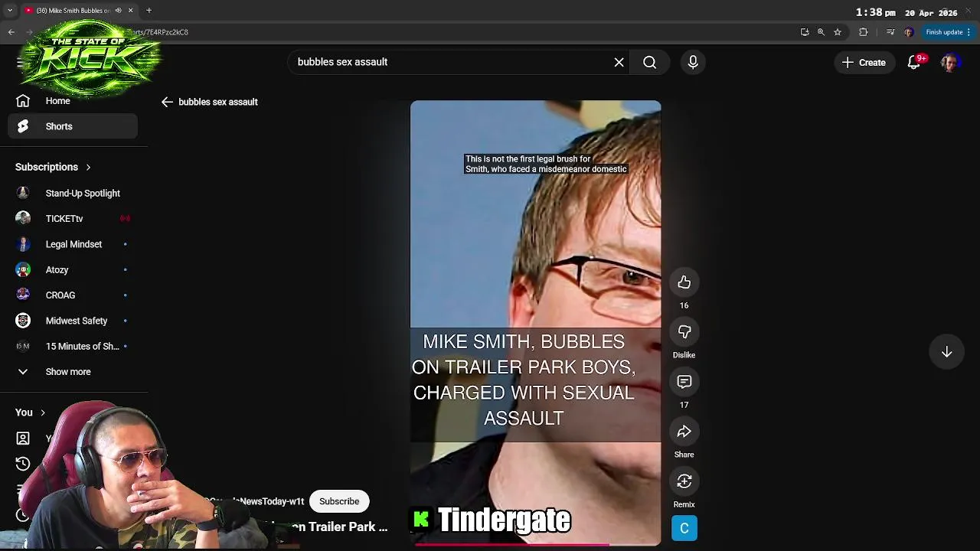Open the tab search dropdown
The height and width of the screenshot is (551, 980).
coord(10,11)
